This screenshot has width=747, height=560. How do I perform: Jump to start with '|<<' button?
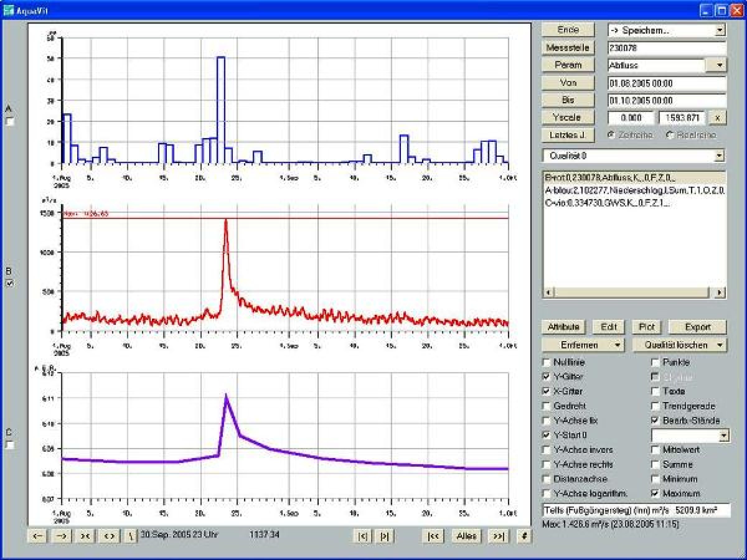pos(433,536)
